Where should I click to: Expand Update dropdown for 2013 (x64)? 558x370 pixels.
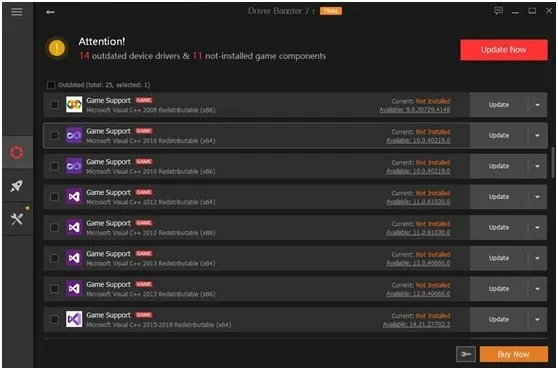point(537,258)
